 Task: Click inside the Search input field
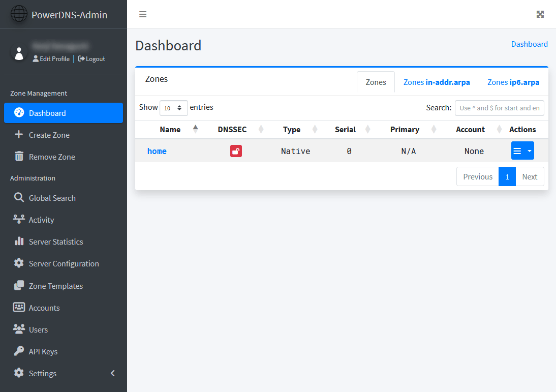499,108
